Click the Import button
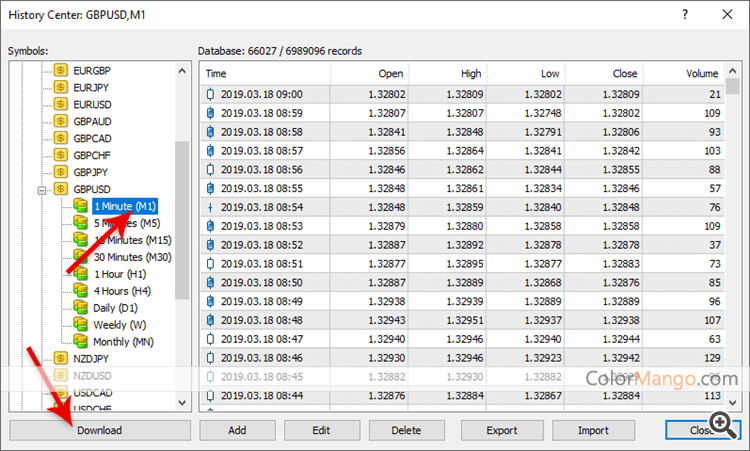750x451 pixels. tap(593, 430)
